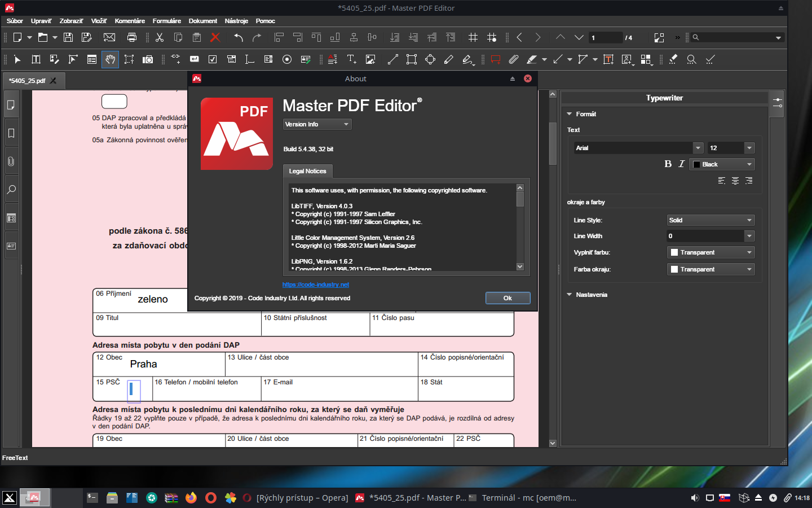Open the code-industry.net link
The height and width of the screenshot is (508, 812).
point(316,284)
